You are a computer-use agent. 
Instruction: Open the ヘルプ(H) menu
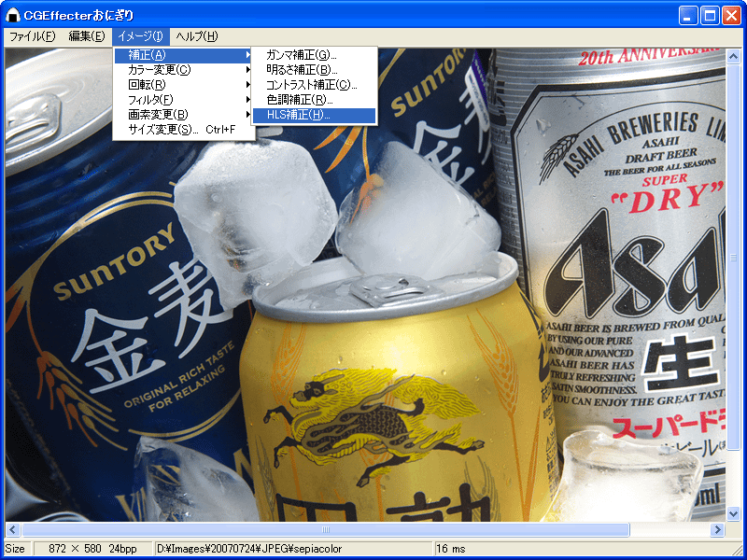coord(197,36)
